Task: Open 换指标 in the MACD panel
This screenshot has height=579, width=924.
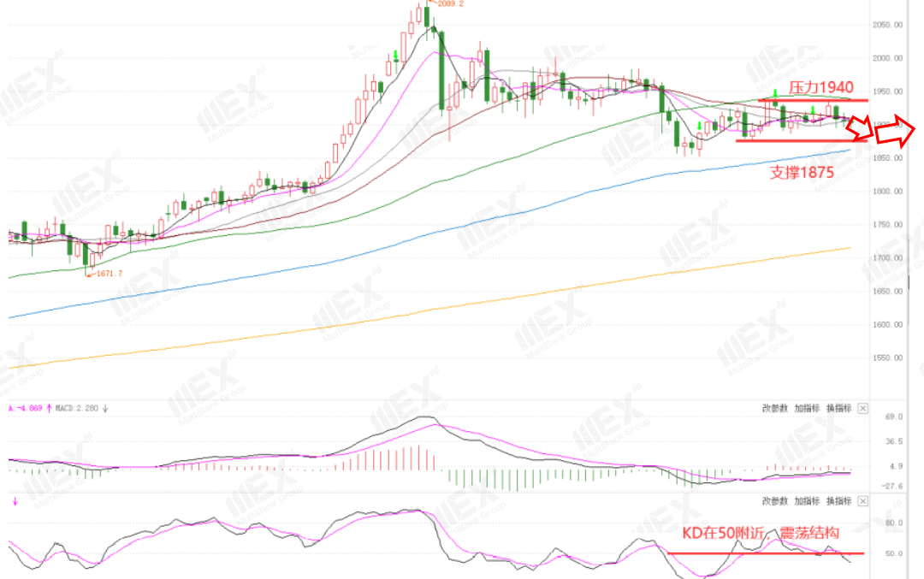Action: click(x=839, y=408)
